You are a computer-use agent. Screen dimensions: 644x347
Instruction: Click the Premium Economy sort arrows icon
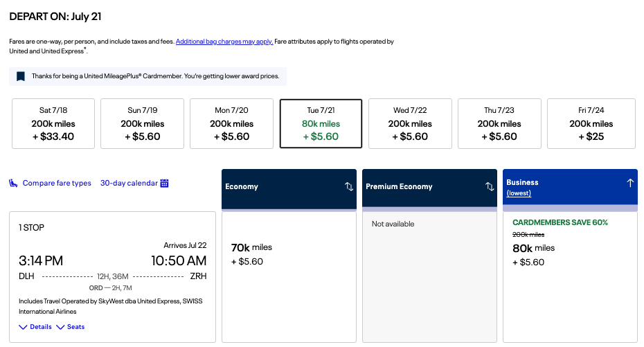click(489, 186)
